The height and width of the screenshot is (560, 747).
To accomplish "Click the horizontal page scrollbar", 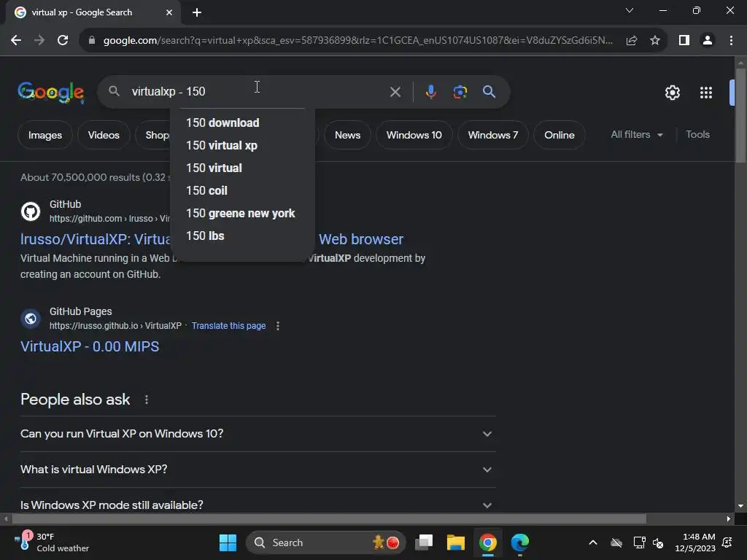I will click(329, 518).
